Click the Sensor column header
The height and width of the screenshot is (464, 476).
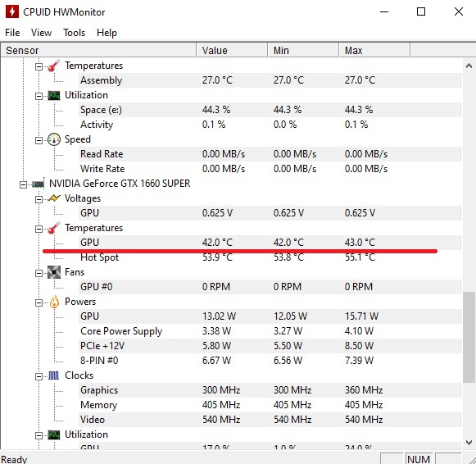[x=98, y=50]
